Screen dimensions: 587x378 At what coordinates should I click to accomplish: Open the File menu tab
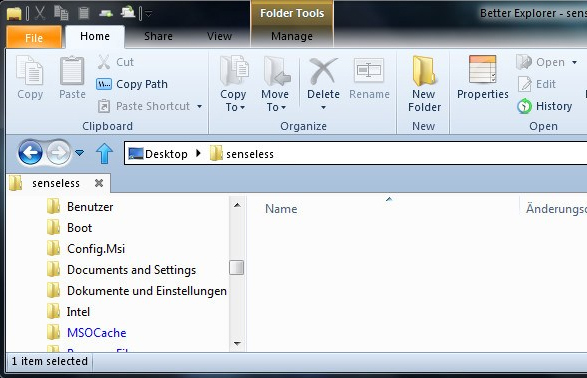pyautogui.click(x=34, y=38)
